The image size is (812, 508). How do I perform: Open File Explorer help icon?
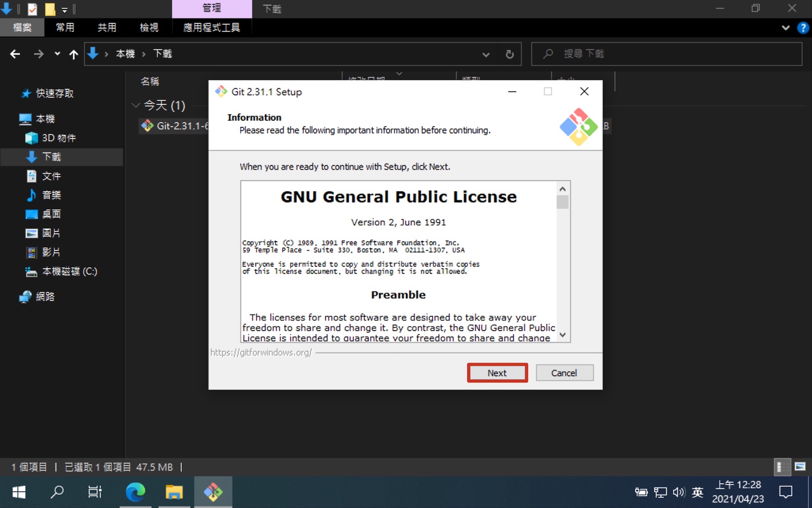(x=802, y=28)
